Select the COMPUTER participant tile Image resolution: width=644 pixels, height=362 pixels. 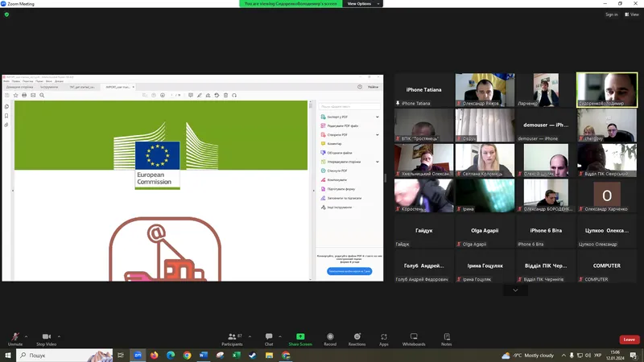point(607,266)
